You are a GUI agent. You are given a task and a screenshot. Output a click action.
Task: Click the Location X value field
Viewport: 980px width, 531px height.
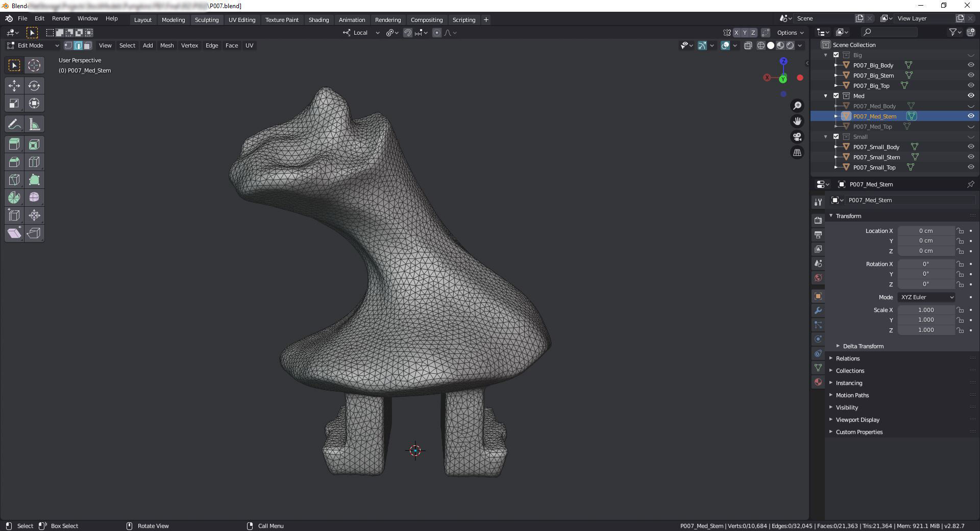pyautogui.click(x=926, y=231)
